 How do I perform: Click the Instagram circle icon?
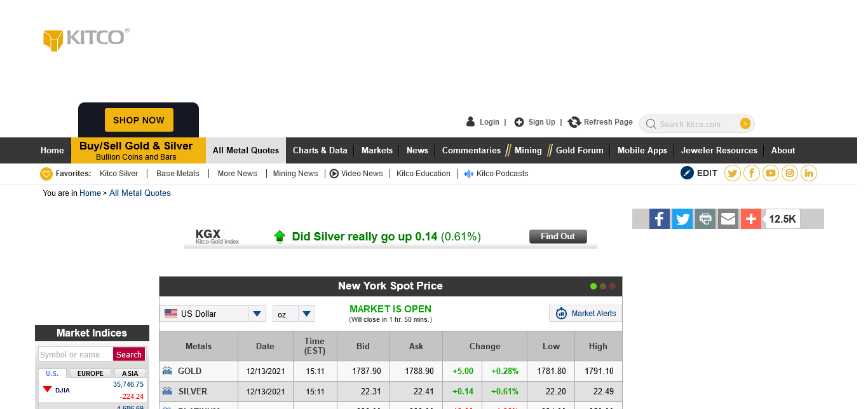[790, 173]
